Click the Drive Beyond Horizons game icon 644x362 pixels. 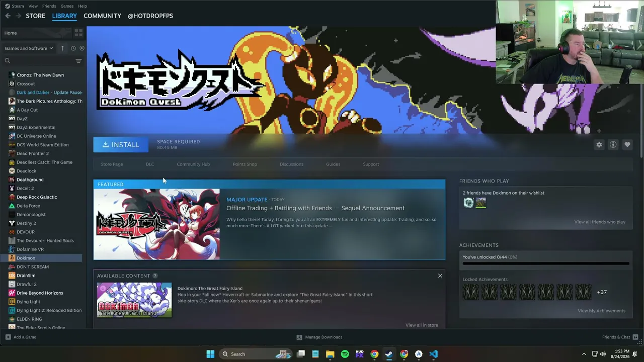pos(12,293)
